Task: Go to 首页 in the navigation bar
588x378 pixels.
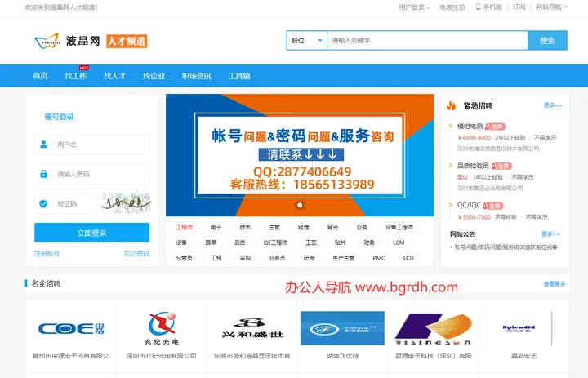Action: (x=41, y=76)
